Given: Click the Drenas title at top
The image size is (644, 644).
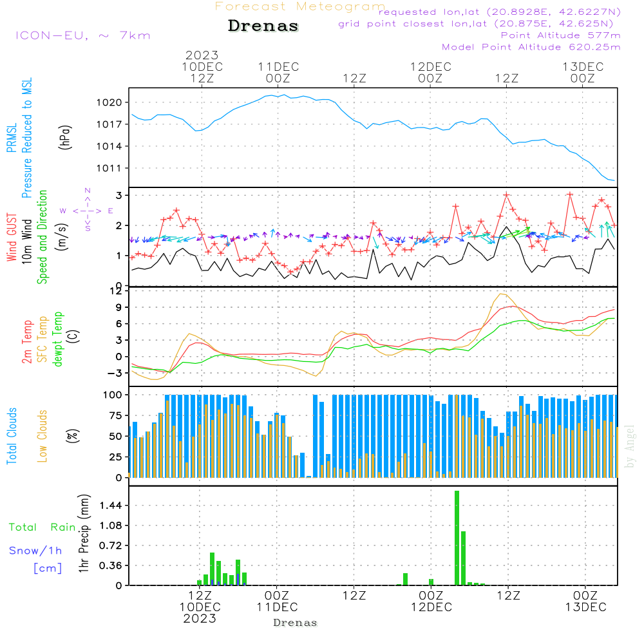Looking at the screenshot, I should 263,26.
